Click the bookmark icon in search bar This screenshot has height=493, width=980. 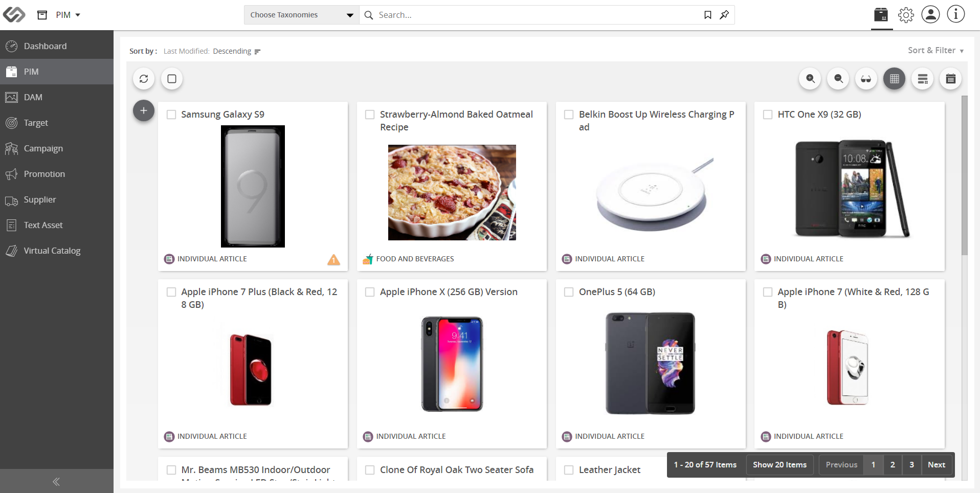tap(708, 15)
